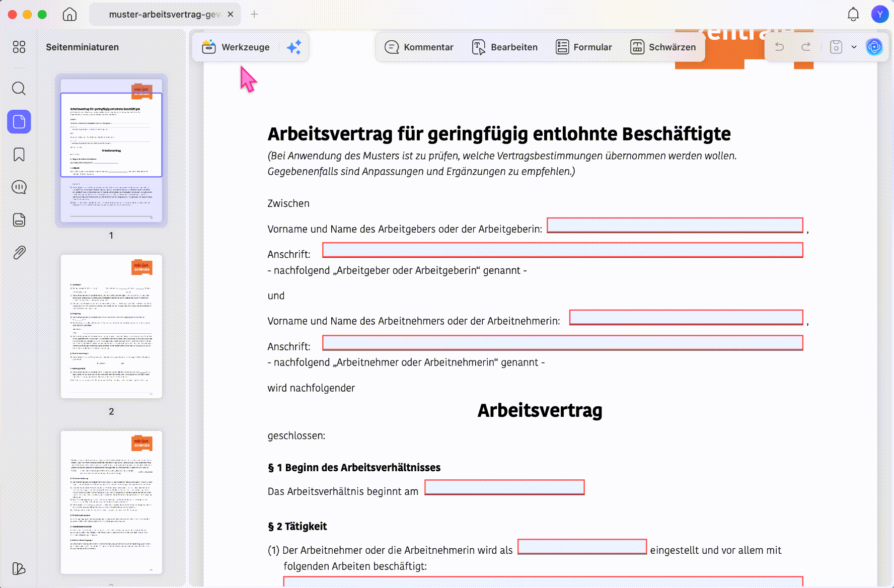Click the AI sparkle assistant icon

click(294, 47)
